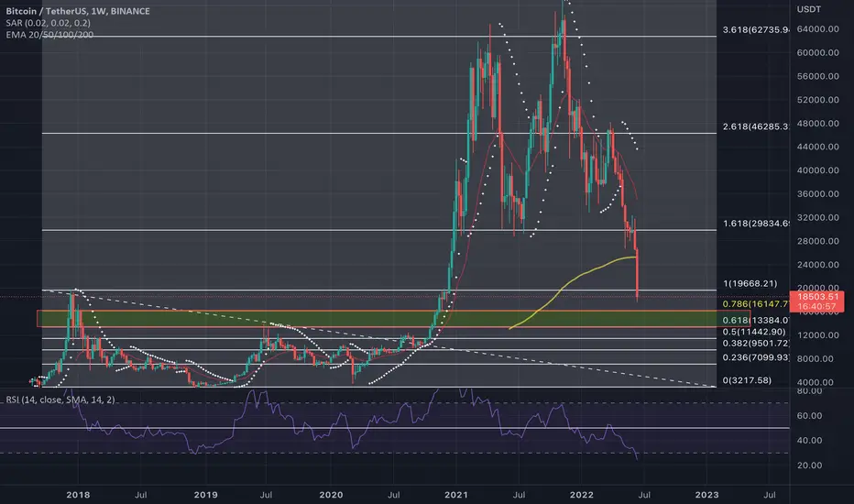Click the RSI 60.00 axis value

pos(809,416)
